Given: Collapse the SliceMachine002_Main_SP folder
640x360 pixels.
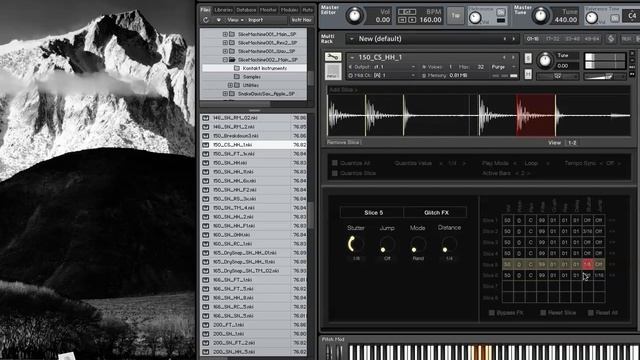Looking at the screenshot, I should coord(225,60).
